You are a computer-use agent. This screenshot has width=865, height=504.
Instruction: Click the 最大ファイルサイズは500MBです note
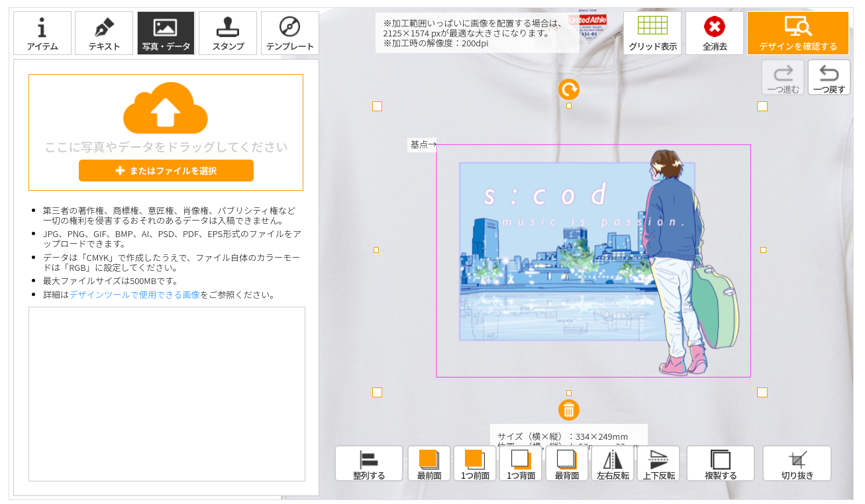pyautogui.click(x=111, y=281)
